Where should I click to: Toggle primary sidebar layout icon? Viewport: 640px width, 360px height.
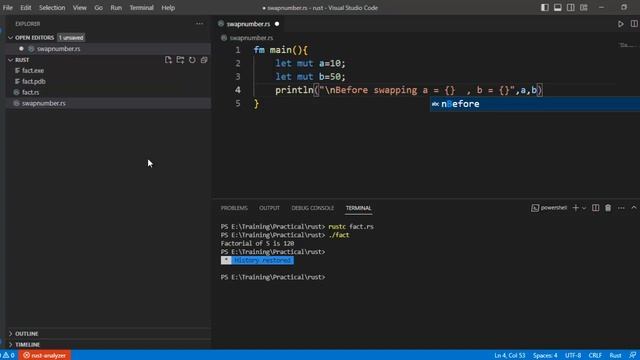544,8
